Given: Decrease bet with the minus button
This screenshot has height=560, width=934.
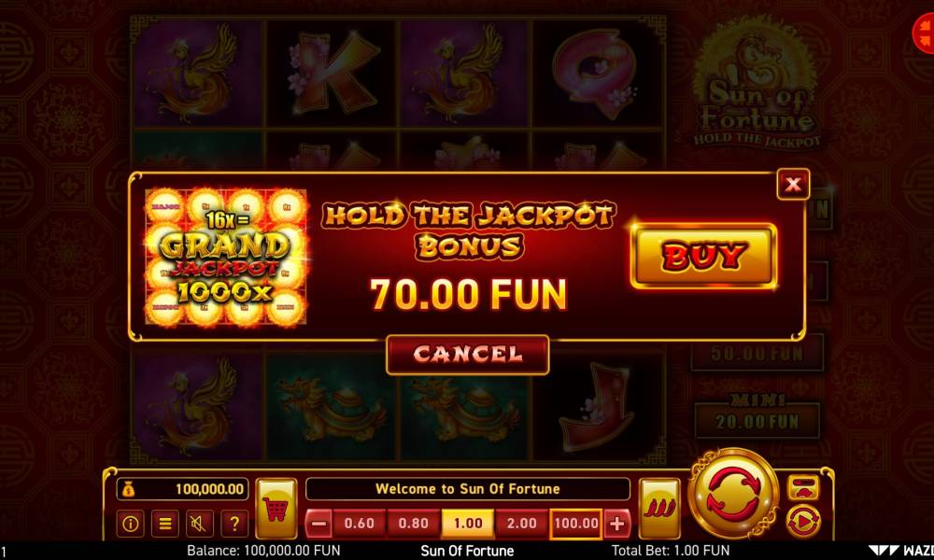Looking at the screenshot, I should tap(318, 524).
